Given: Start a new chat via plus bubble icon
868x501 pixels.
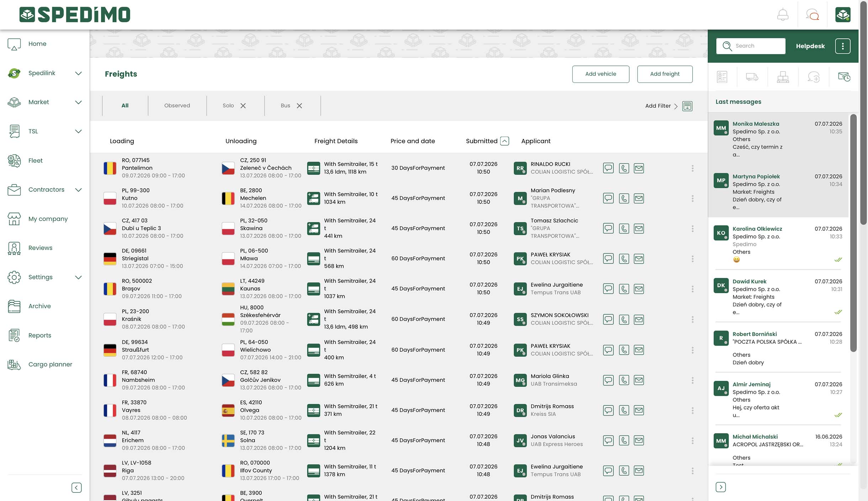Looking at the screenshot, I should click(x=814, y=77).
